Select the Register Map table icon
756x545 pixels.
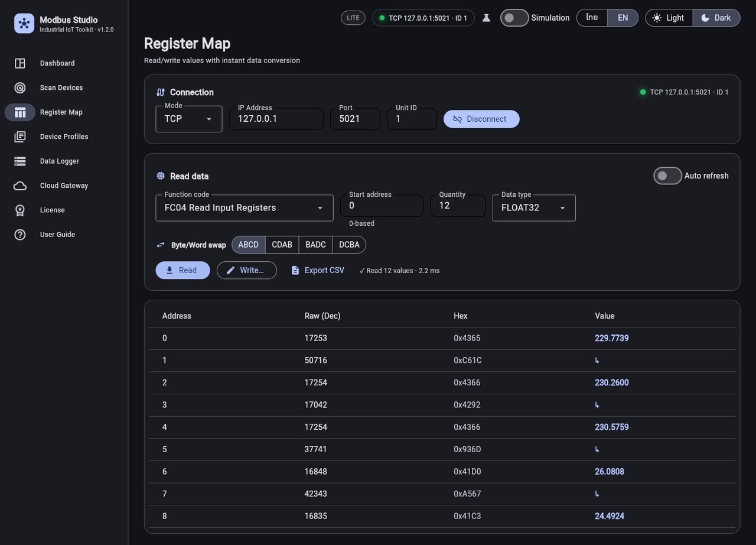click(20, 112)
